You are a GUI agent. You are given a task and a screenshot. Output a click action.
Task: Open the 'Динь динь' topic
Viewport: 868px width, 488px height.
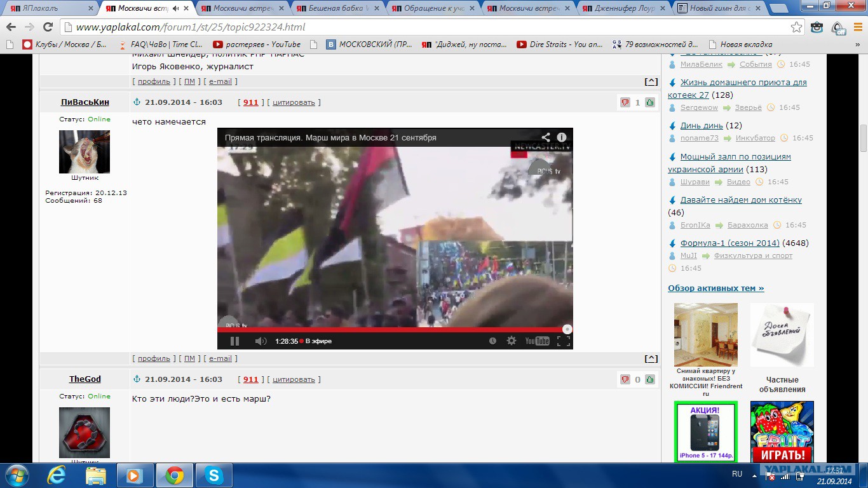coord(702,126)
